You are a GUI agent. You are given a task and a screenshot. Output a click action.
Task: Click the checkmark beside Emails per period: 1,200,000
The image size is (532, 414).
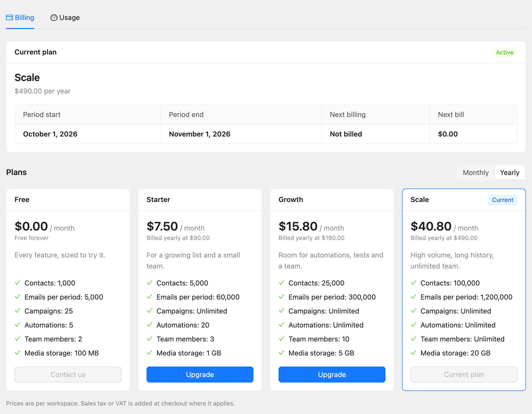pos(413,297)
